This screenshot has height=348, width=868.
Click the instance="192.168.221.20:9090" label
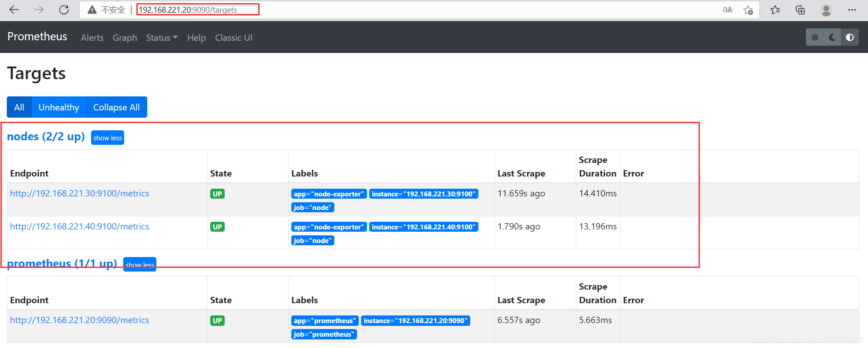coord(415,320)
